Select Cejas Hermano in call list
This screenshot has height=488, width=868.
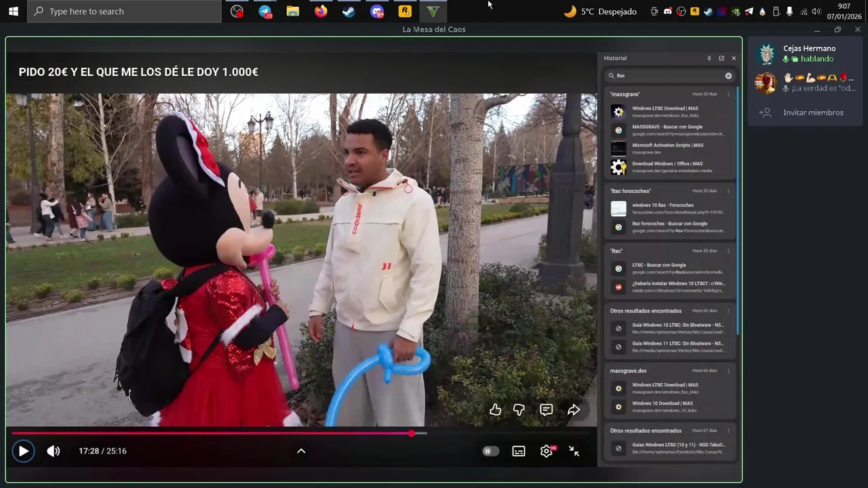coord(806,54)
